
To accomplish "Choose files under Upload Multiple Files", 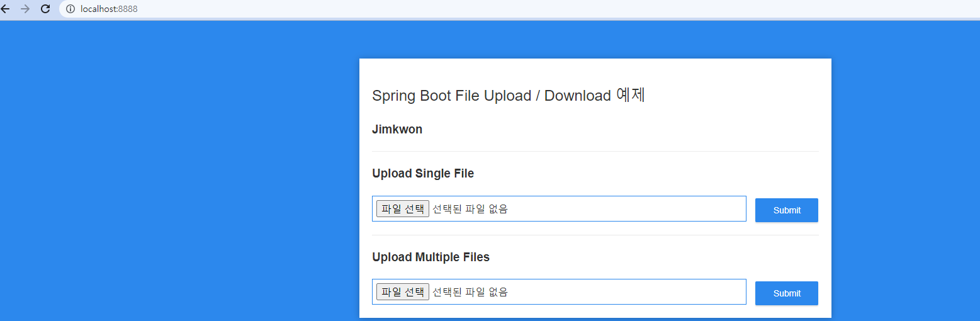I will point(403,292).
